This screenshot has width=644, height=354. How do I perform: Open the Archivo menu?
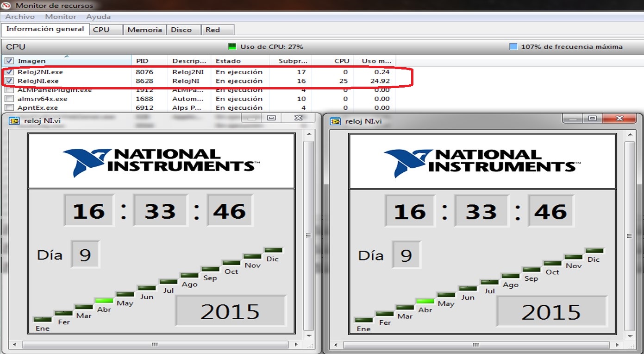[20, 17]
